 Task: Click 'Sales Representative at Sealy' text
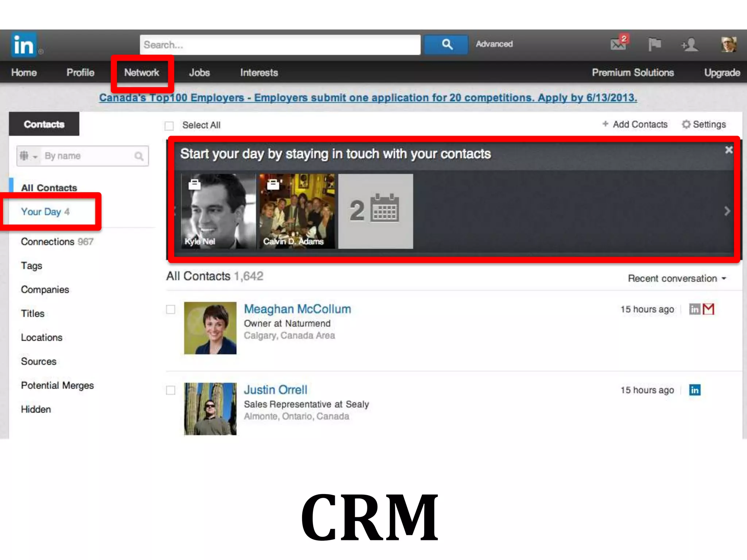306,404
